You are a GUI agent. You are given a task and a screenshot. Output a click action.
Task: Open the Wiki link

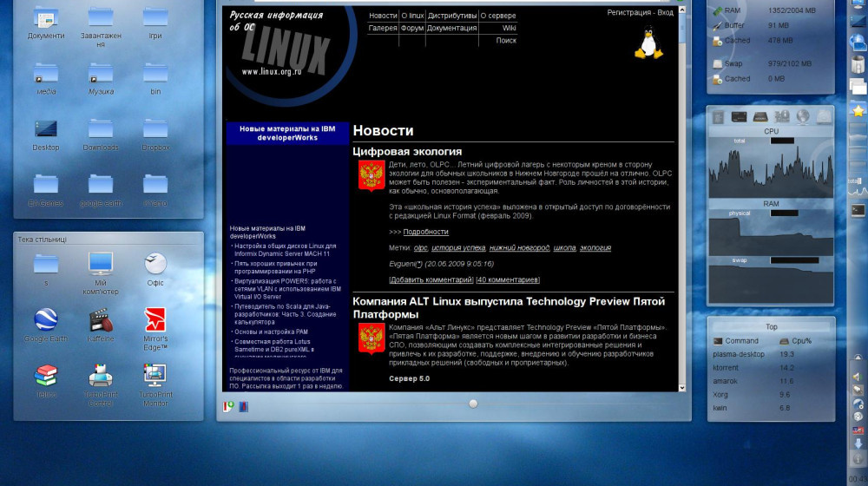(x=510, y=28)
